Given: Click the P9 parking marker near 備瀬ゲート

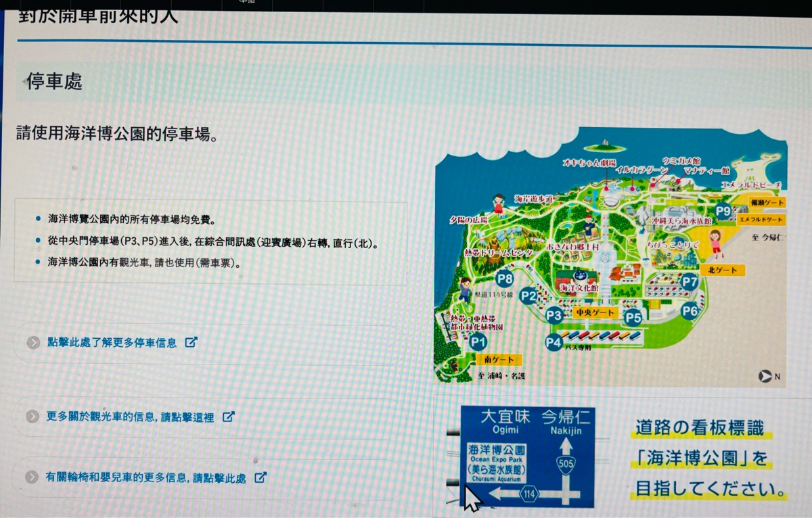Looking at the screenshot, I should (724, 212).
